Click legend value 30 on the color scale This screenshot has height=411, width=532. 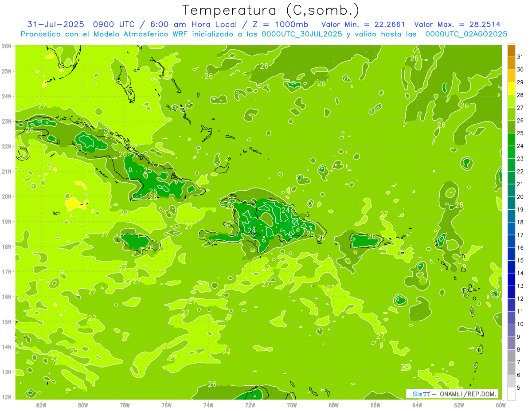click(520, 70)
